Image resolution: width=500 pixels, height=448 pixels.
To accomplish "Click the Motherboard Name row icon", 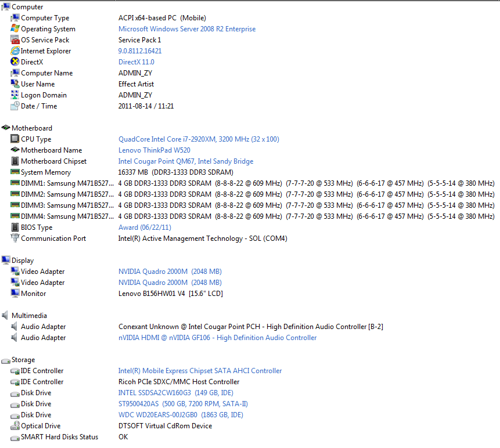I will [x=15, y=150].
